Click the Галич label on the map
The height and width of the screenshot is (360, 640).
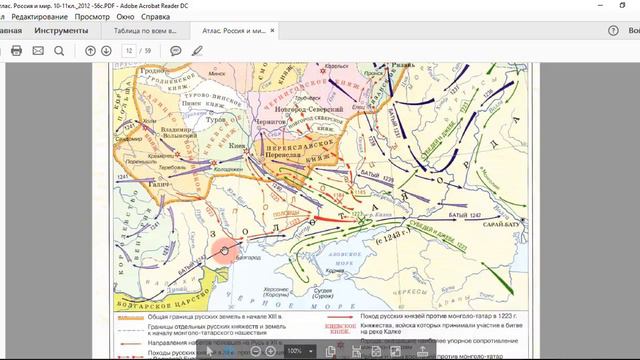(x=159, y=184)
